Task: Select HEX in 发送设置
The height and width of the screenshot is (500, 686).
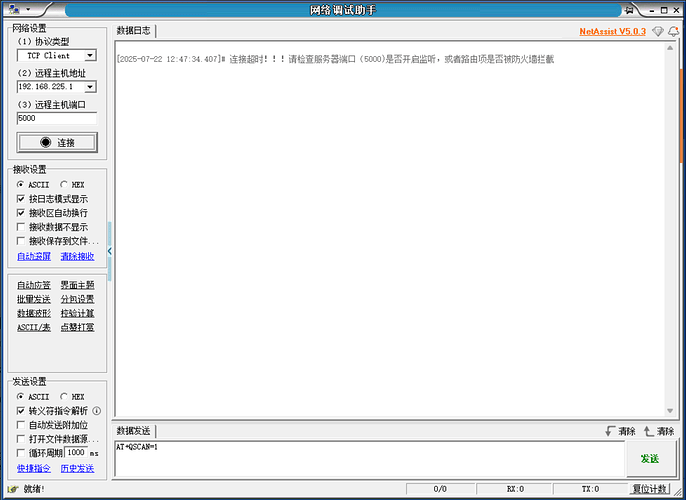Action: click(x=72, y=397)
